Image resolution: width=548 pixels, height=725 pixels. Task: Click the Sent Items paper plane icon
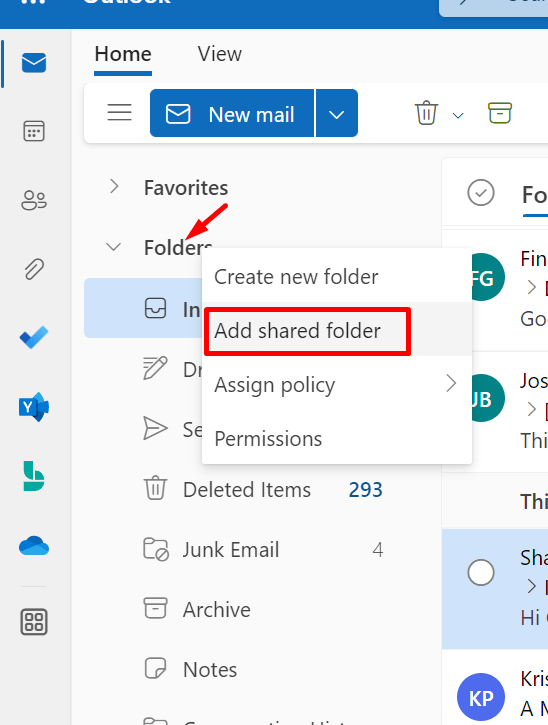[x=155, y=428]
